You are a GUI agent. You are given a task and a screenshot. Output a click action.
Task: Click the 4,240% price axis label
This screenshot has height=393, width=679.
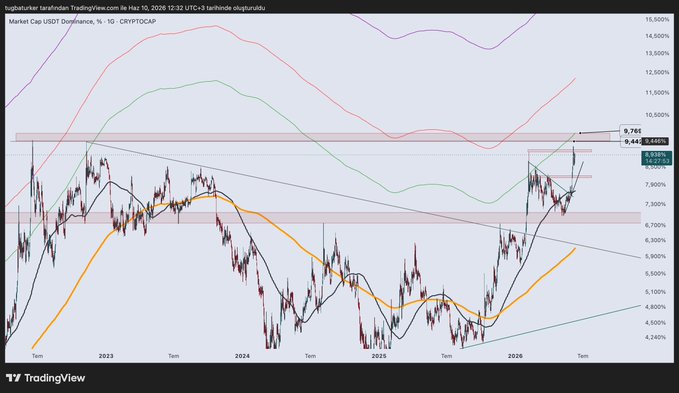click(x=656, y=337)
